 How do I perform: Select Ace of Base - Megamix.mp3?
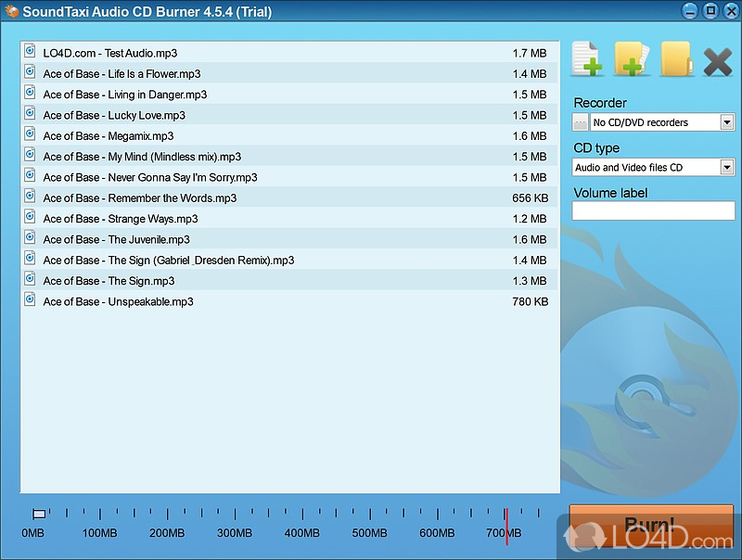pos(109,136)
